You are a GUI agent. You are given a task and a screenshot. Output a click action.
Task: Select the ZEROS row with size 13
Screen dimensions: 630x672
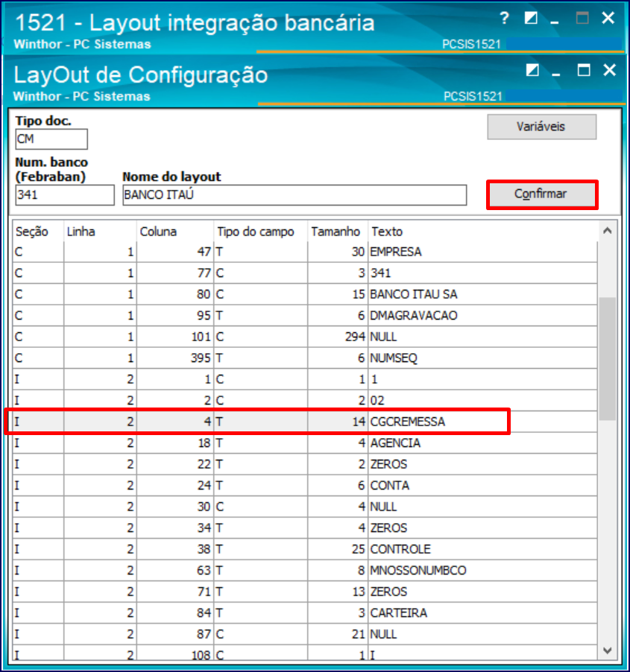(x=305, y=592)
